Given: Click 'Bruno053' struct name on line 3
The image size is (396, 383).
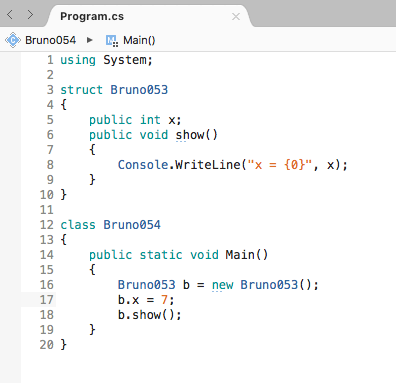Looking at the screenshot, I should pos(139,90).
